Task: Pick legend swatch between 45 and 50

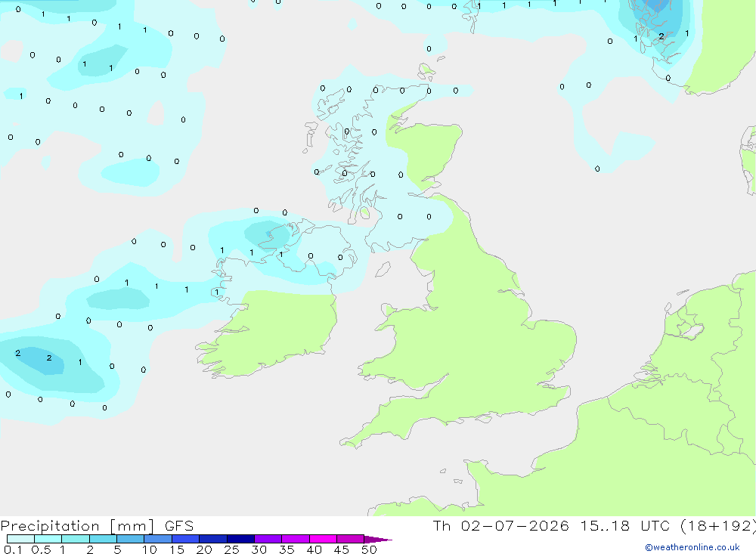Action: [351, 539]
